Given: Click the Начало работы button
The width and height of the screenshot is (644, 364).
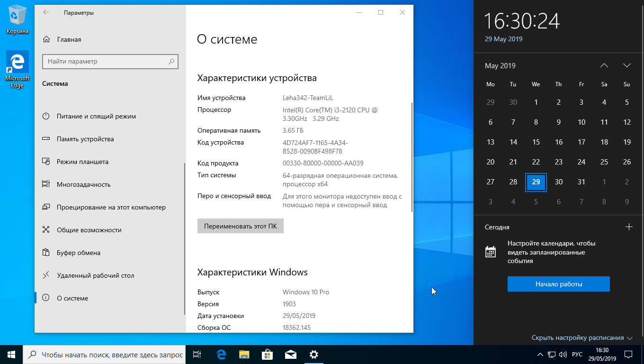Looking at the screenshot, I should 559,284.
